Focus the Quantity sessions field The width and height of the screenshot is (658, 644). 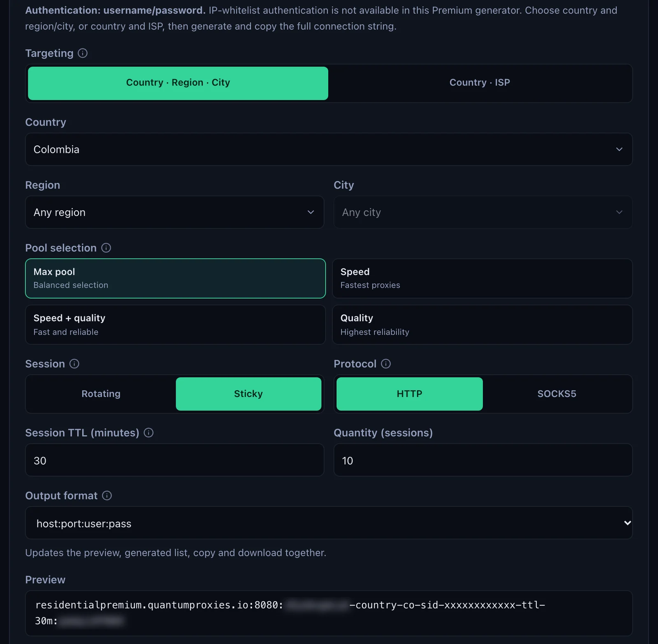[x=483, y=460]
